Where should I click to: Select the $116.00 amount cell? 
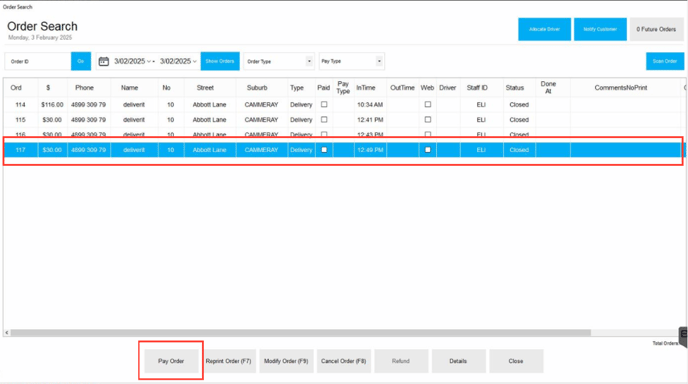[52, 104]
